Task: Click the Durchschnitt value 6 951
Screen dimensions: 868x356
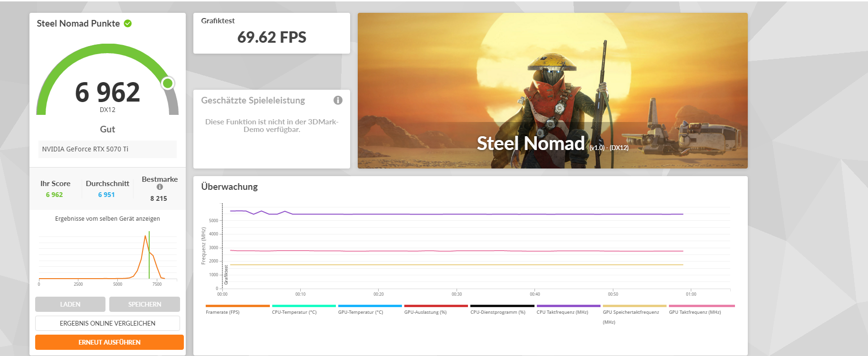Action: click(106, 195)
